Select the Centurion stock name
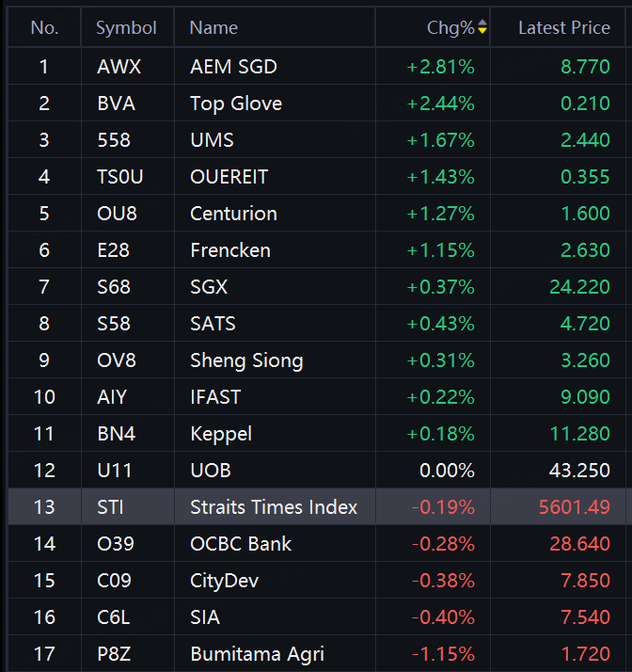Image resolution: width=632 pixels, height=672 pixels. 234,214
